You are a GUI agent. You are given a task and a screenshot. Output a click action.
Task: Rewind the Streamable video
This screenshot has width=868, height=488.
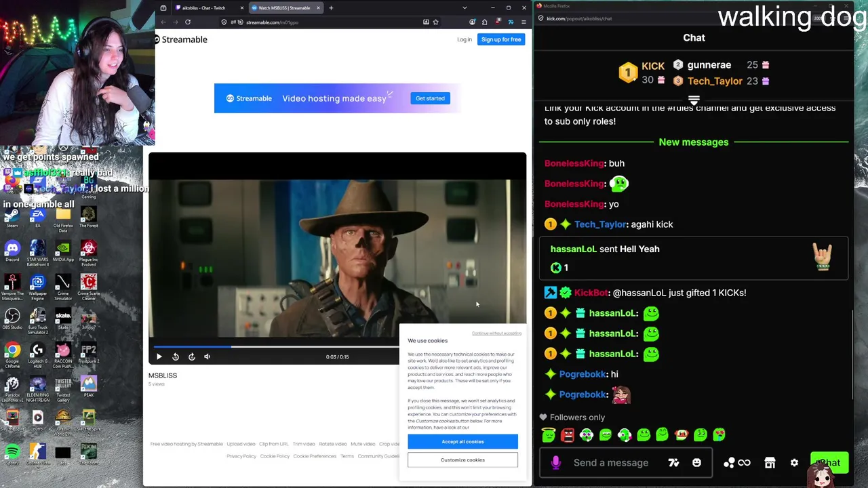coord(176,357)
